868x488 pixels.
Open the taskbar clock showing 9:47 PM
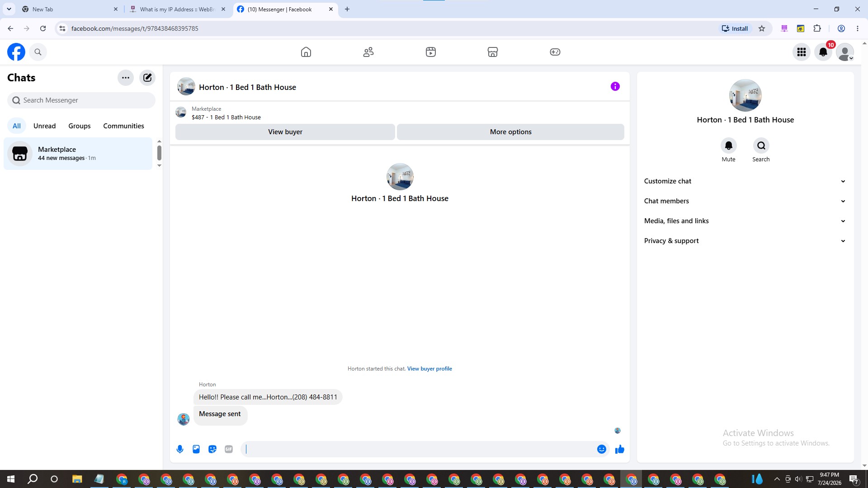[829, 479]
